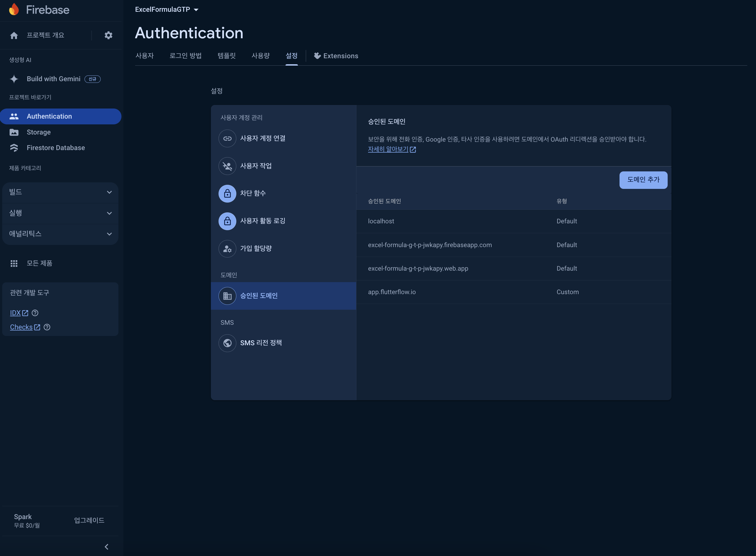Select 차단 함수 setting

click(x=284, y=194)
